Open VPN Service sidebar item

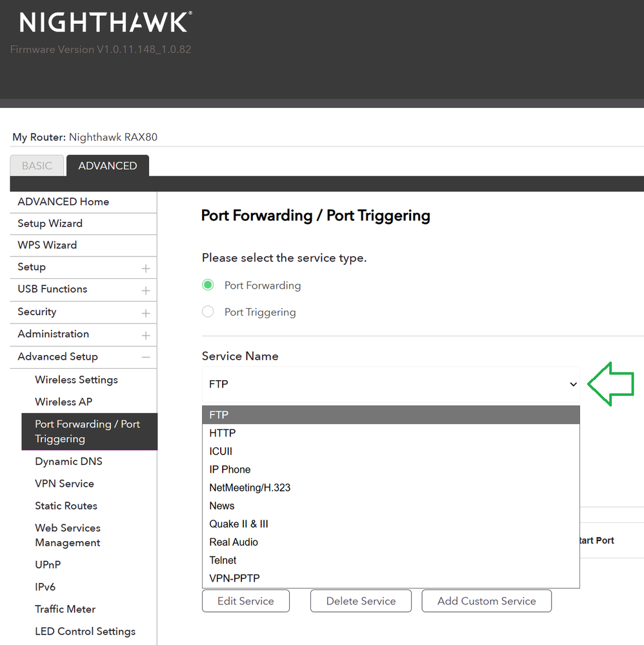65,484
